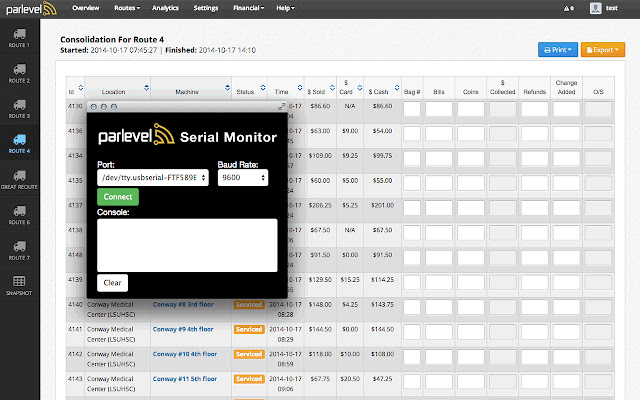Click the Clear console button
The image size is (640, 400).
pos(113,283)
